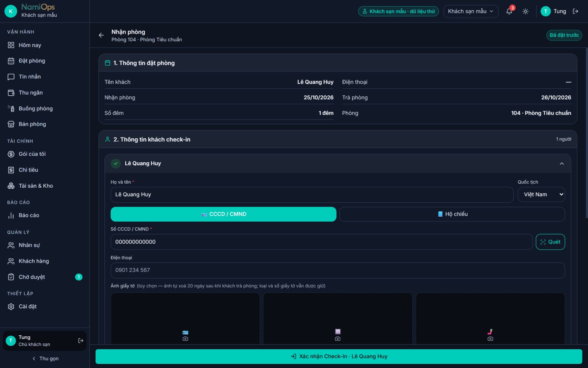Viewport: 588px width, 368px height.
Task: Click the logout icon next to Tung in header
Action: (x=576, y=11)
